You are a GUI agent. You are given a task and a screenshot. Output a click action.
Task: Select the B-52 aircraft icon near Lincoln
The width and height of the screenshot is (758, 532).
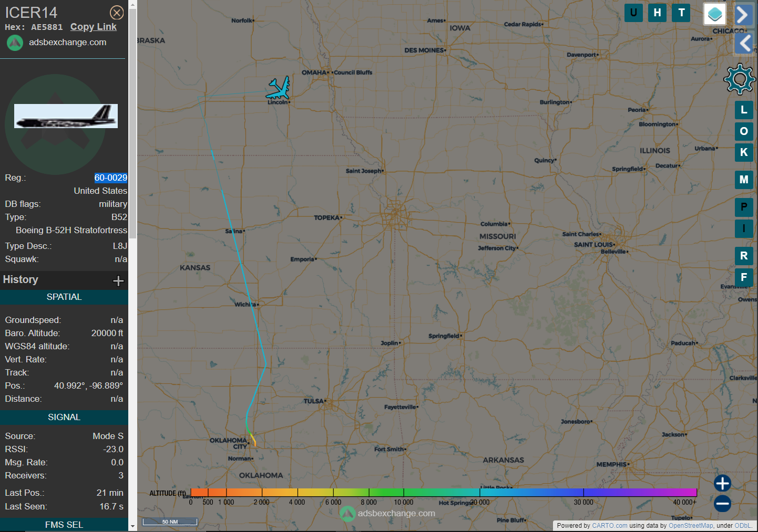[278, 88]
